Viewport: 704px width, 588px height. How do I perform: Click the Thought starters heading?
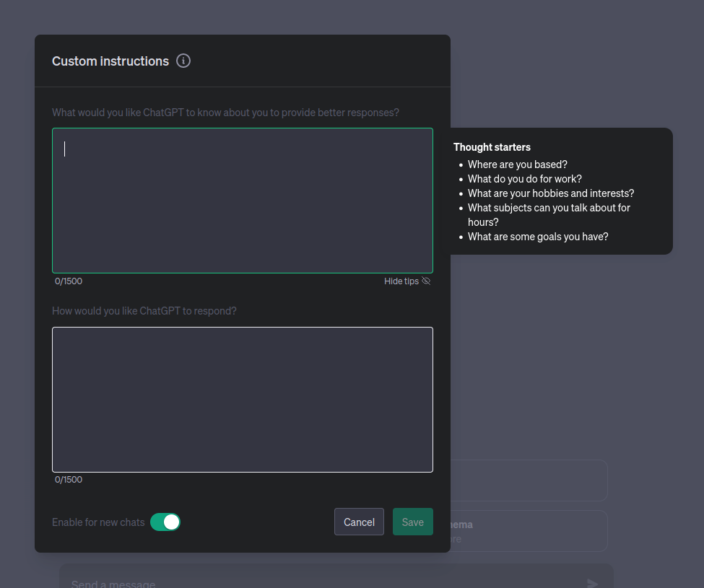[492, 147]
